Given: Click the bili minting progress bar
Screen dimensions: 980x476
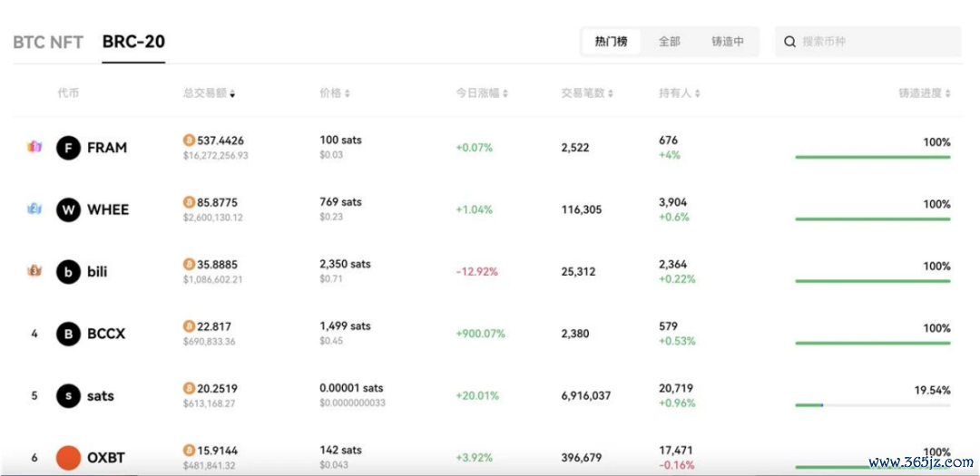Looking at the screenshot, I should (873, 281).
